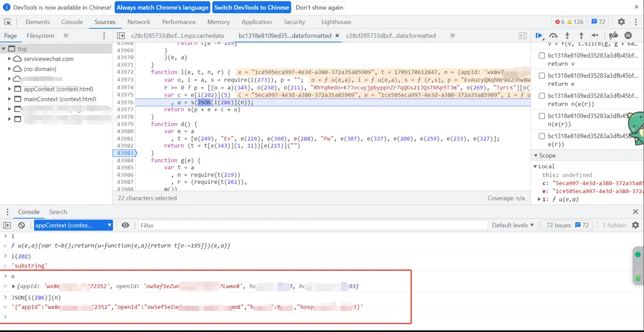Expand the (no domain) tree node

(x=10, y=69)
